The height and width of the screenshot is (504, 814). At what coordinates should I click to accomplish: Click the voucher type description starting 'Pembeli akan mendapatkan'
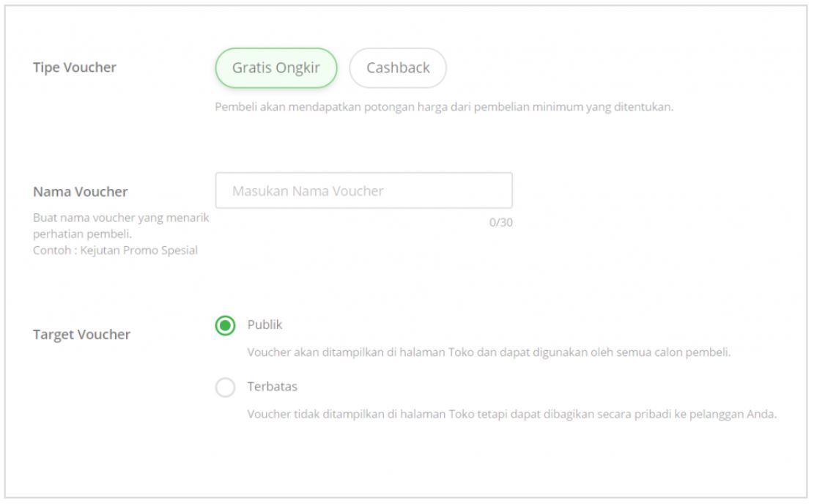444,107
